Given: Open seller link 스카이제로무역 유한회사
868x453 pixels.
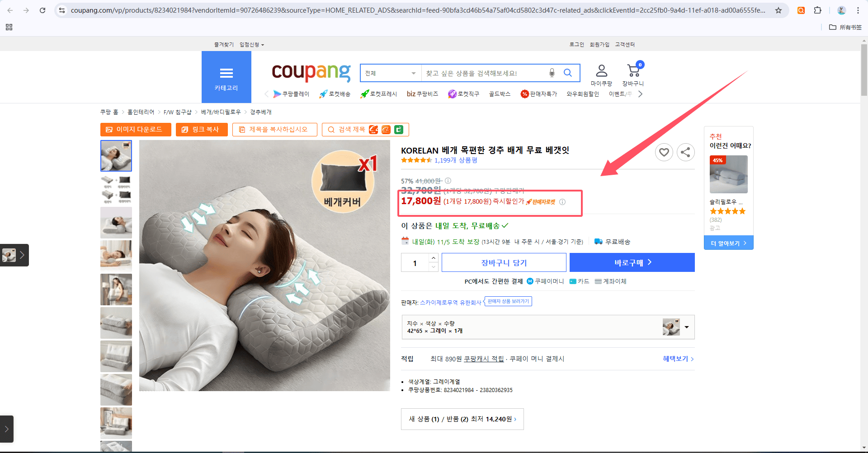Looking at the screenshot, I should (x=451, y=303).
